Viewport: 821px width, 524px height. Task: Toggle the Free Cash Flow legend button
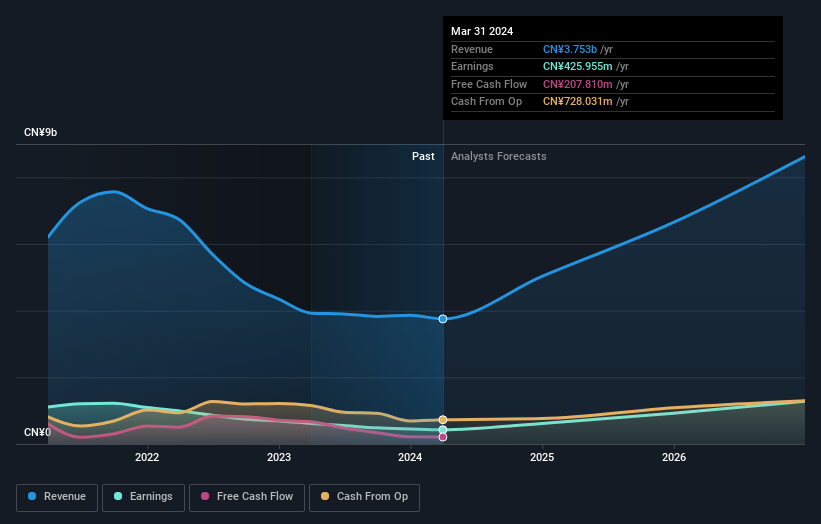pyautogui.click(x=247, y=497)
